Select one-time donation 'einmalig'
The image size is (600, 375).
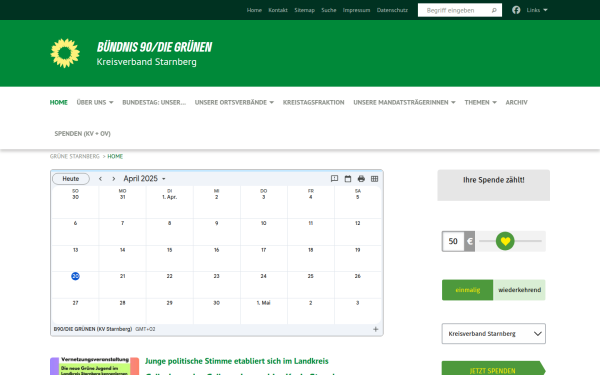(468, 290)
